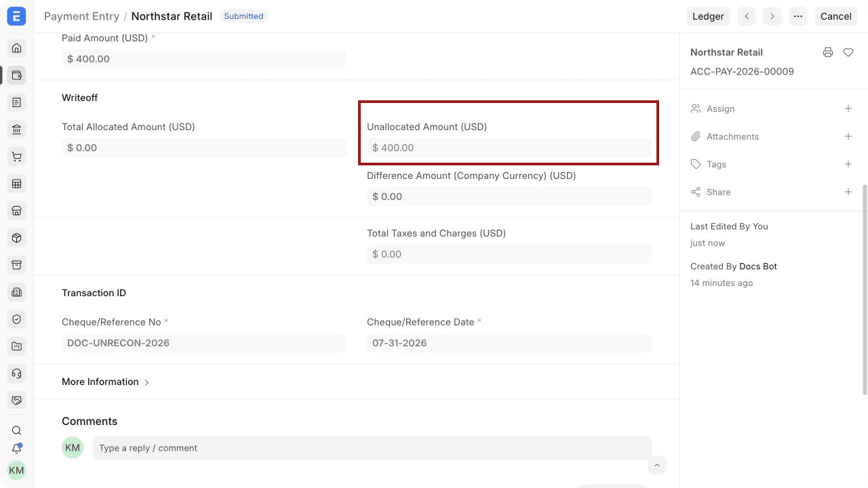Screen dimensions: 868x488
Task: Open the Payment Entry breadcrumb link
Action: click(81, 16)
